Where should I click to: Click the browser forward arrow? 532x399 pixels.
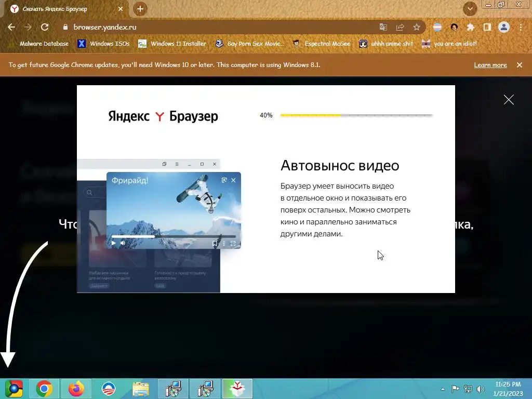tap(28, 27)
